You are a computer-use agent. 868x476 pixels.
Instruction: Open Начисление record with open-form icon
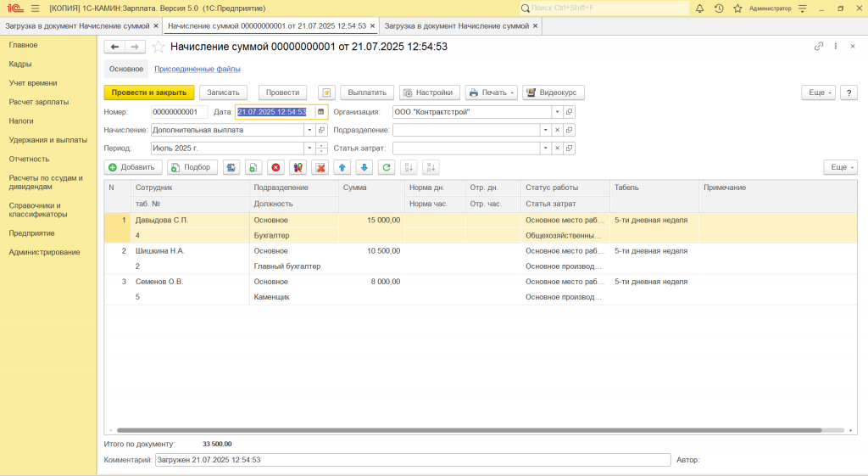[321, 130]
